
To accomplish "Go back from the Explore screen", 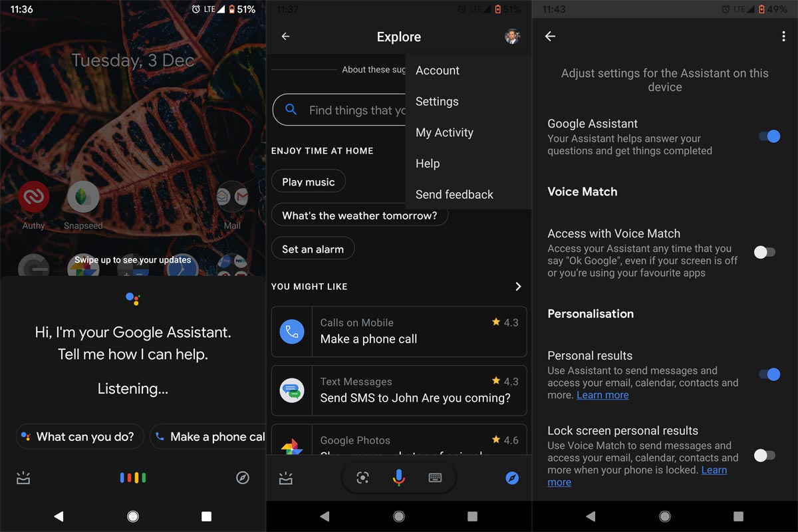I will (285, 37).
